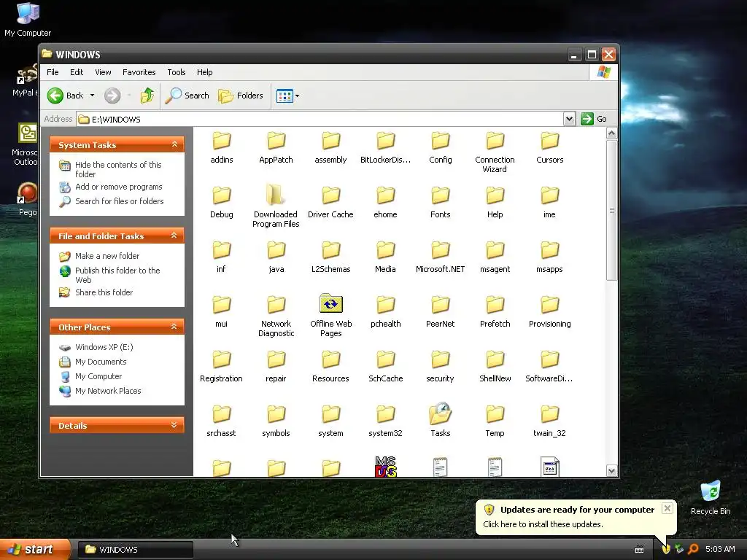The width and height of the screenshot is (747, 560).
Task: Expand the Address bar dropdown
Action: click(569, 119)
